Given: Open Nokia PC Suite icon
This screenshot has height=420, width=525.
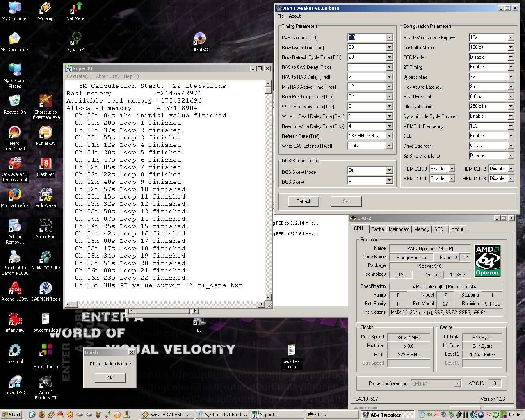Looking at the screenshot, I should coord(46,260).
